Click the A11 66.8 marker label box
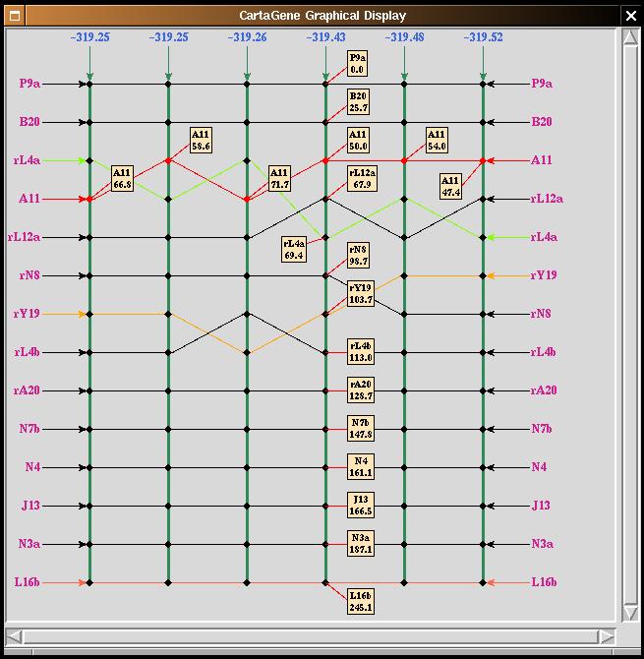The width and height of the screenshot is (644, 659). pos(122,178)
